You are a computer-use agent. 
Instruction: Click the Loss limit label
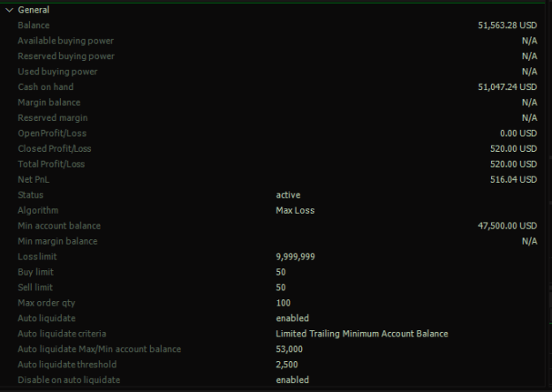pyautogui.click(x=37, y=257)
